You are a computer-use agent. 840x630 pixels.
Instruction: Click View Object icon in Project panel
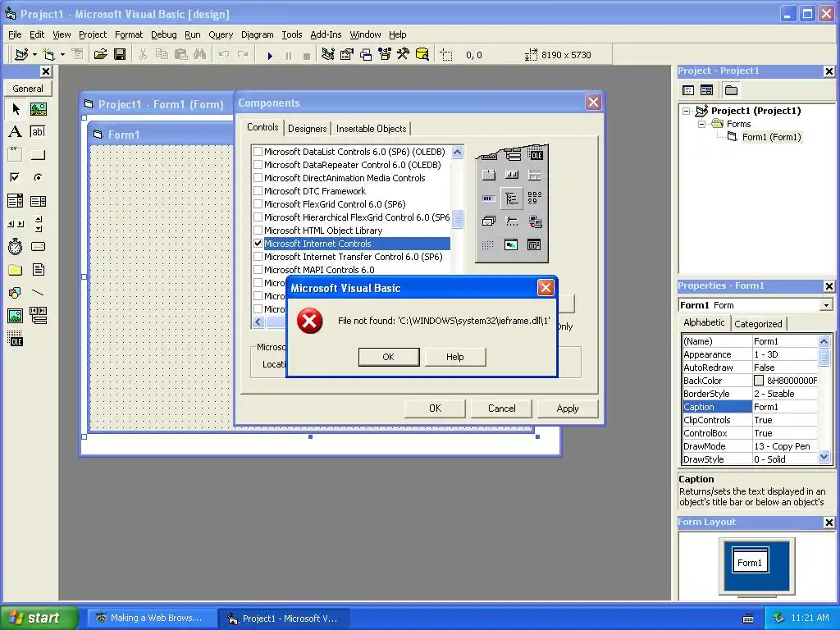tap(706, 90)
